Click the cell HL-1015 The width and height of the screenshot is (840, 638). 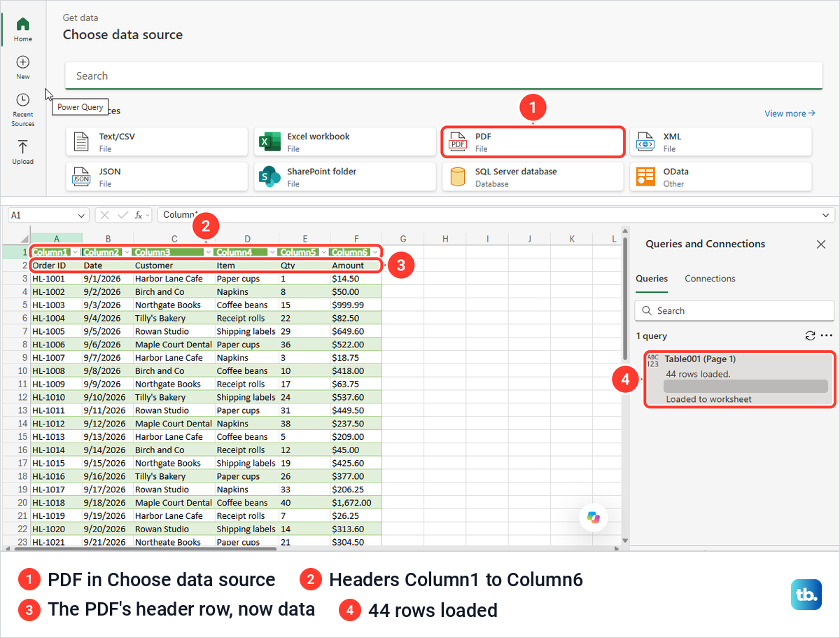56,463
